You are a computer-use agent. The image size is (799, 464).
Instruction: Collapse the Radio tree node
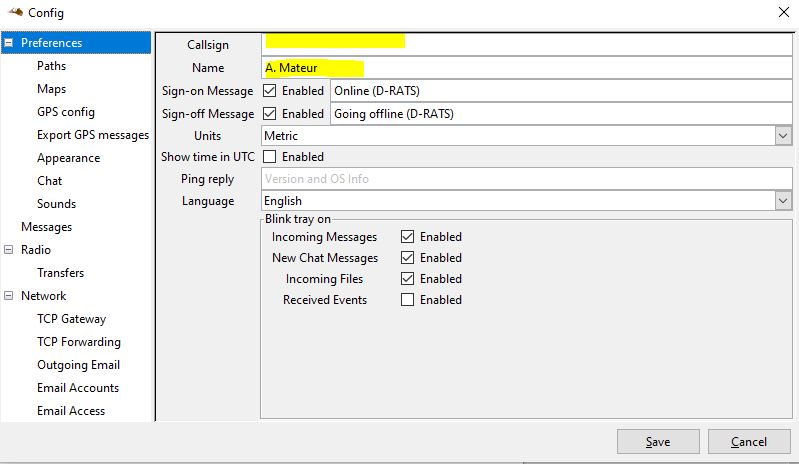point(9,250)
